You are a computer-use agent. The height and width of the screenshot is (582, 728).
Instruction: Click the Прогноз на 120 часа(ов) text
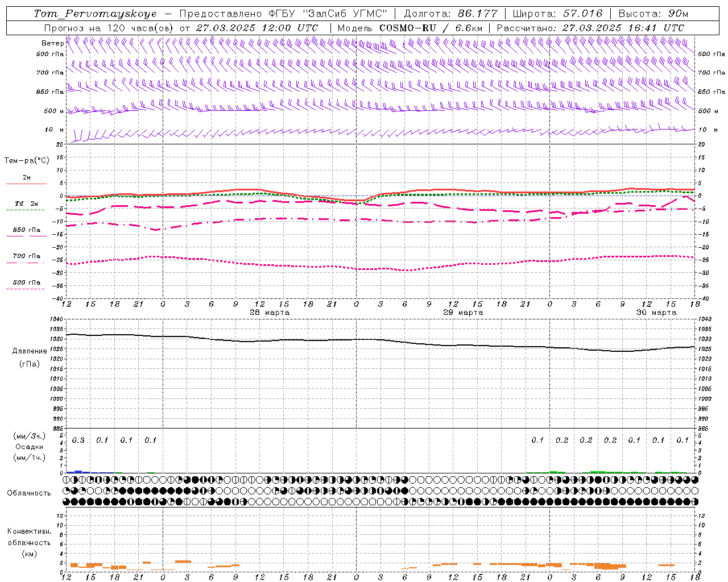[x=109, y=28]
